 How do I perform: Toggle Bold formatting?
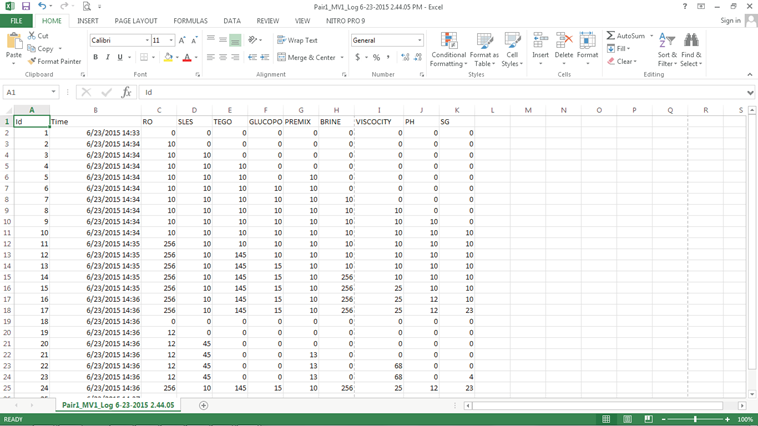[x=95, y=57]
